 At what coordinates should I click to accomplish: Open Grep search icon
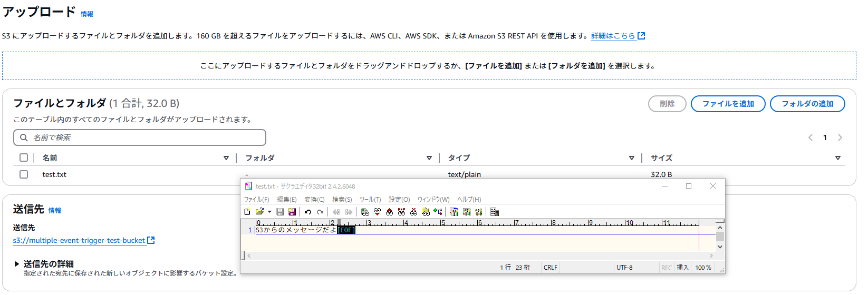(x=426, y=212)
